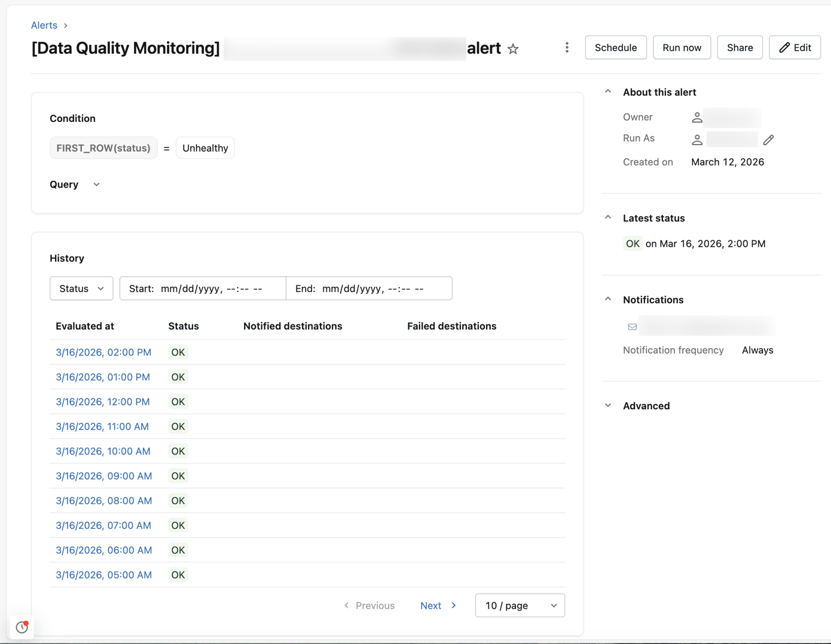Screen dimensions: 831x644
Task: Click the history clock icon at bottom left
Action: pyautogui.click(x=22, y=627)
